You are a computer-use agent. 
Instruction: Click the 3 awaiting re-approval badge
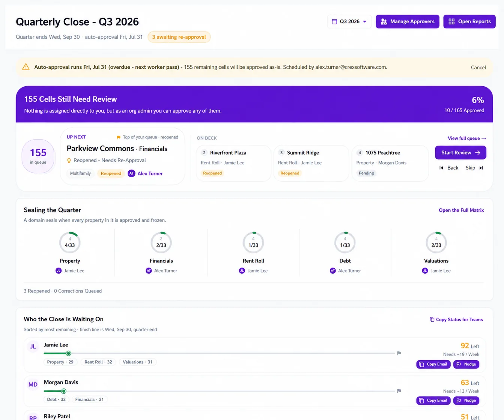pyautogui.click(x=179, y=37)
